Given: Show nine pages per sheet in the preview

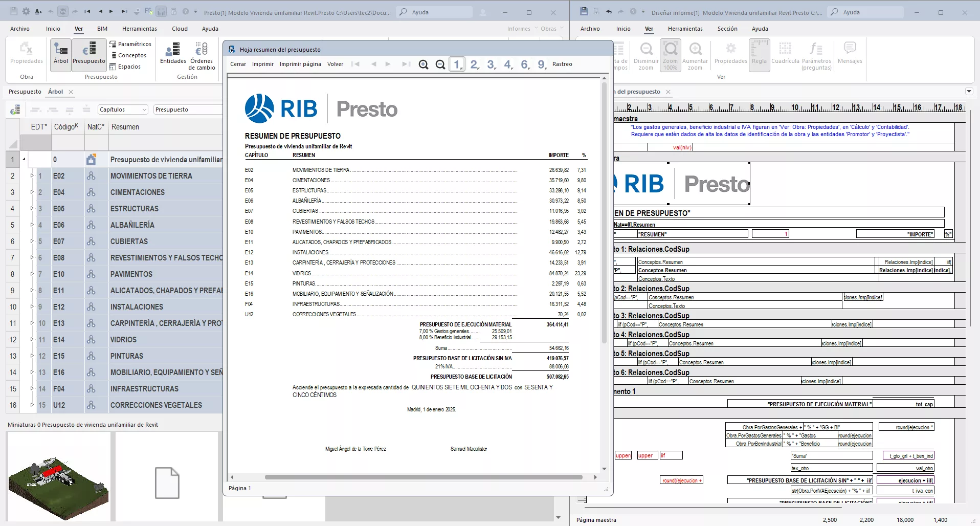Looking at the screenshot, I should pos(542,64).
